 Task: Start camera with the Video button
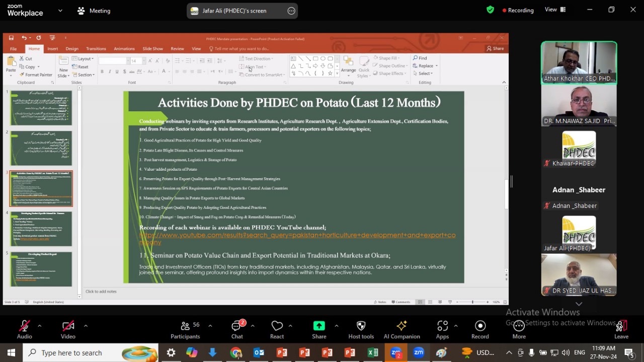(x=68, y=330)
